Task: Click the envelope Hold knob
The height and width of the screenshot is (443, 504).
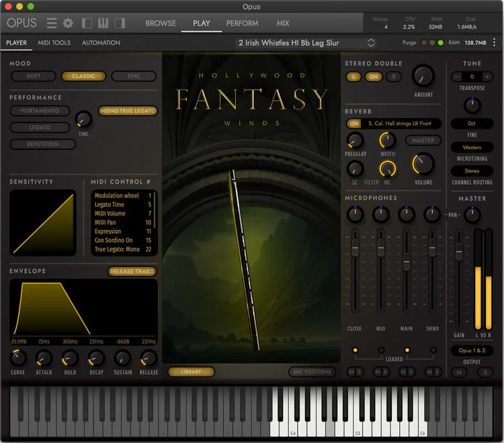Action: pos(70,358)
